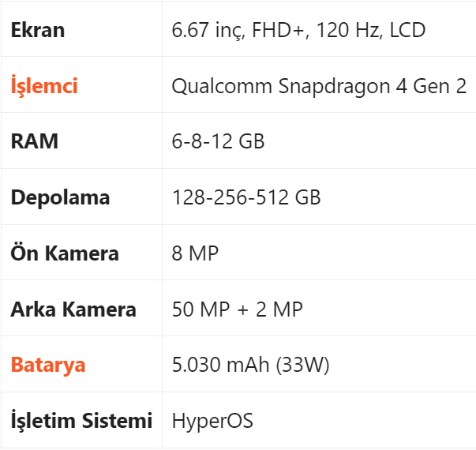476x450 pixels.
Task: Click the Depolama row label
Action: [x=60, y=197]
